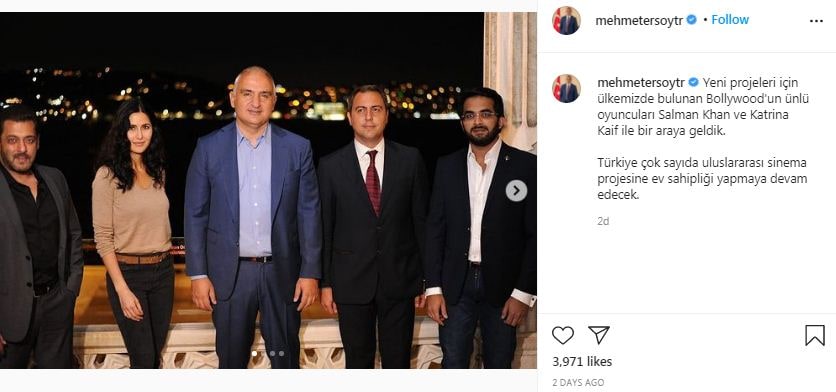Share the post via paper plane icon
Viewport: 836px width, 392px height.
[x=599, y=335]
